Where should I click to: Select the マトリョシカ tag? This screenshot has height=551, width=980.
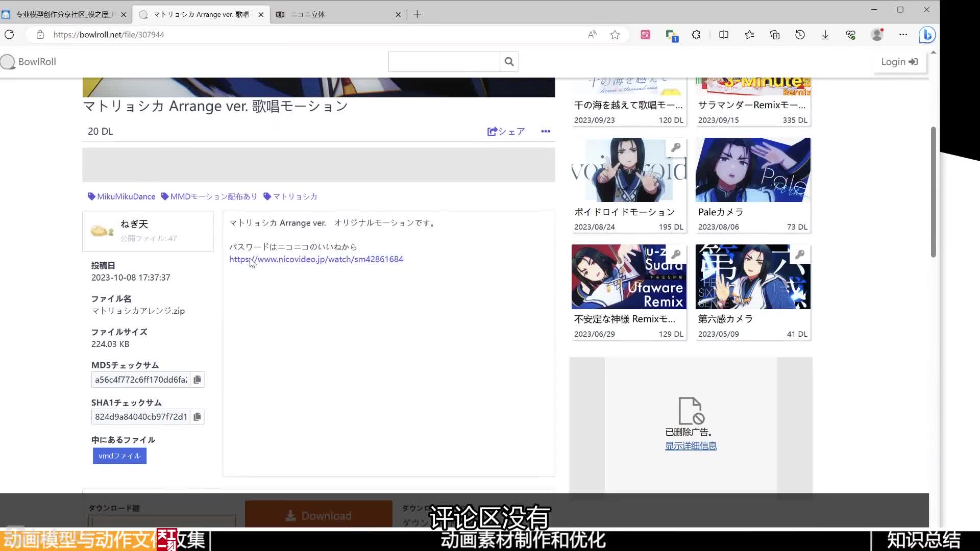[290, 196]
